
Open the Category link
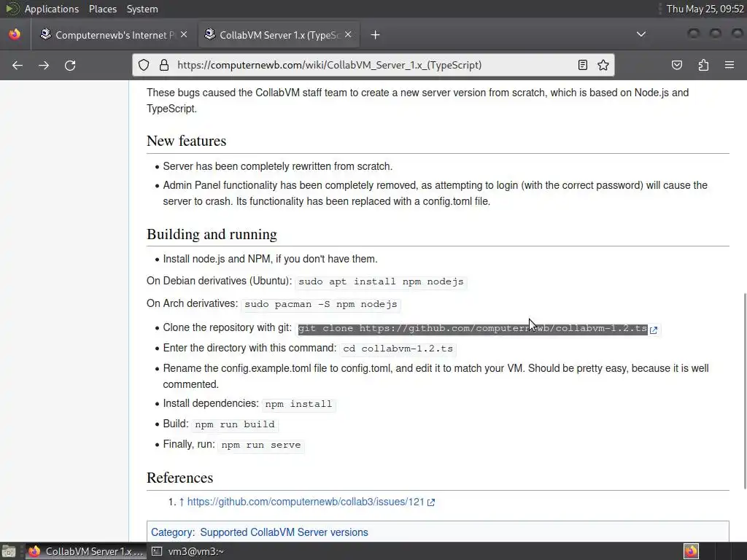coord(172,532)
